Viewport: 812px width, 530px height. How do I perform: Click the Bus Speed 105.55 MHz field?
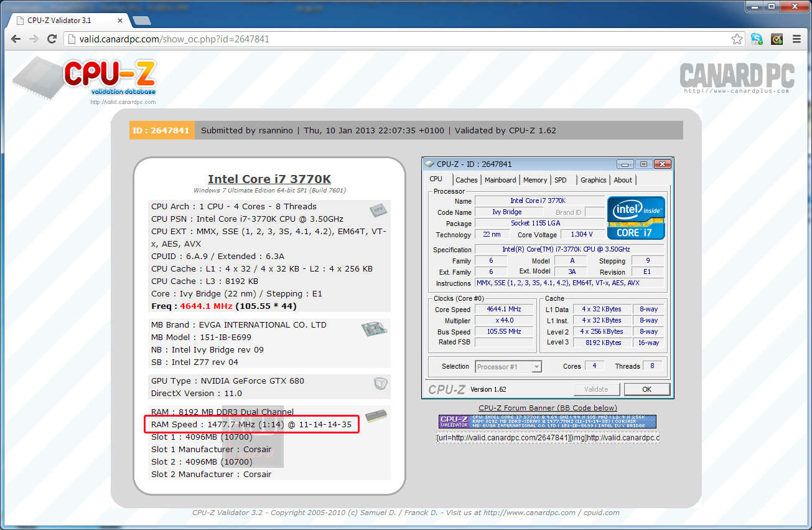coord(504,332)
